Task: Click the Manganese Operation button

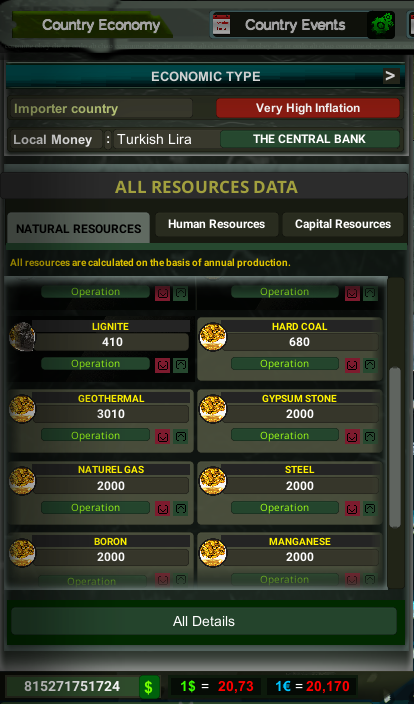Action: pos(285,580)
